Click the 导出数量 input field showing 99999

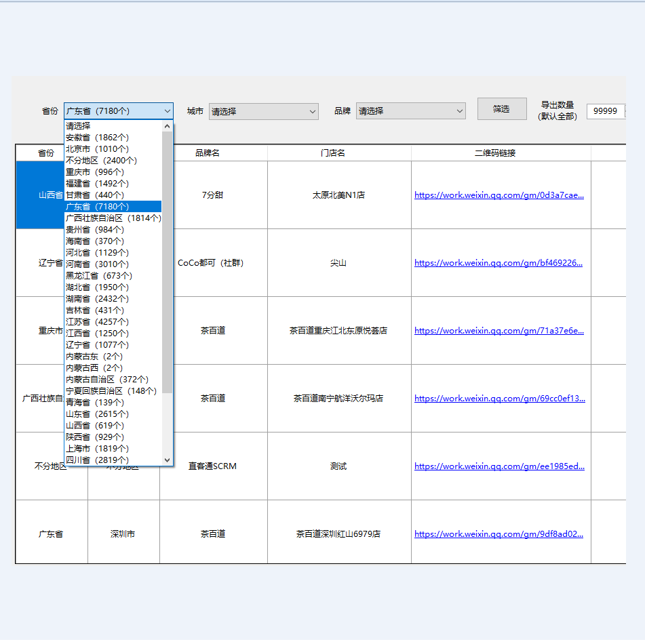[x=604, y=111]
